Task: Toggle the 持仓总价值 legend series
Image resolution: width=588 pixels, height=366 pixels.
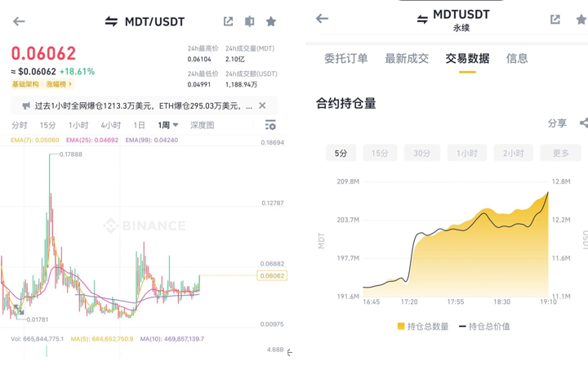Action: click(x=484, y=327)
